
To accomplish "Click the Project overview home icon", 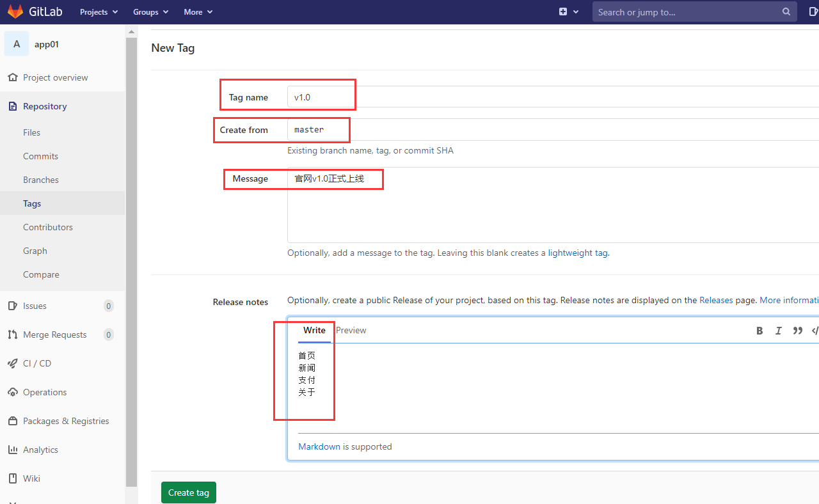I will click(12, 77).
